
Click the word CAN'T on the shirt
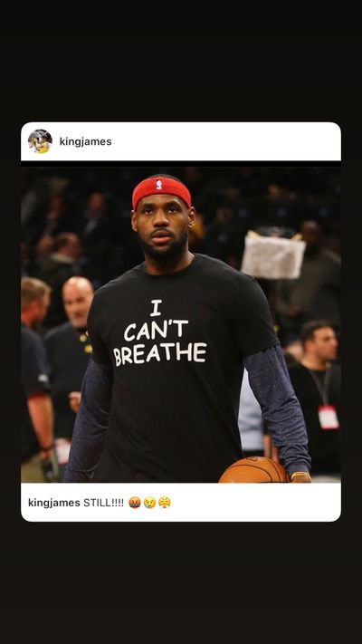point(156,331)
